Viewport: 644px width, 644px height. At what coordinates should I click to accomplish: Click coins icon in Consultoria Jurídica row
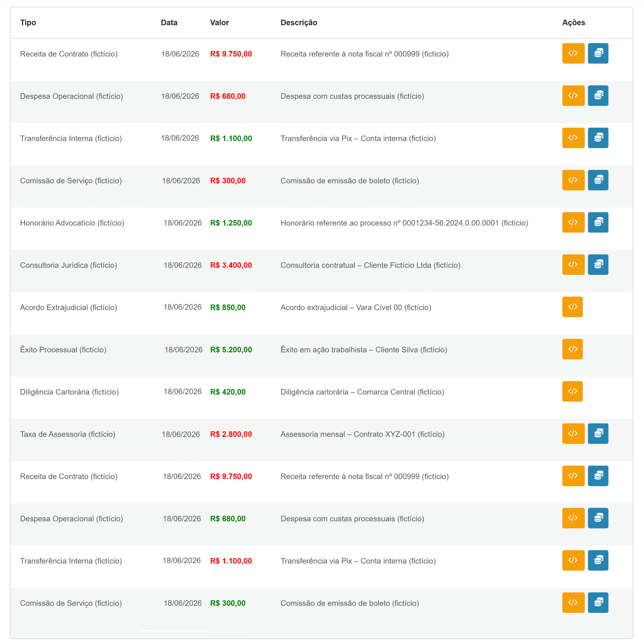pos(598,265)
